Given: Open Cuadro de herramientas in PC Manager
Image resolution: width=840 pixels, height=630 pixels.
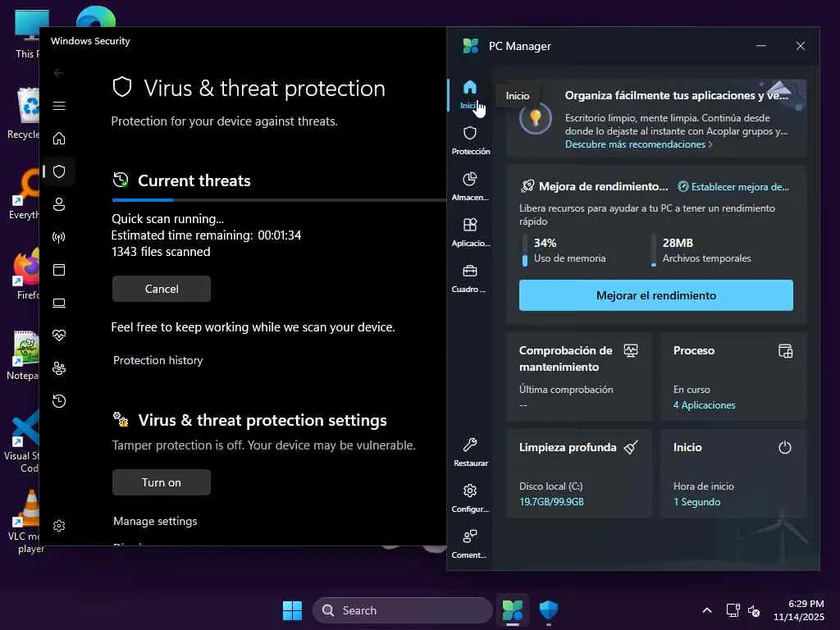Looking at the screenshot, I should pos(470,279).
